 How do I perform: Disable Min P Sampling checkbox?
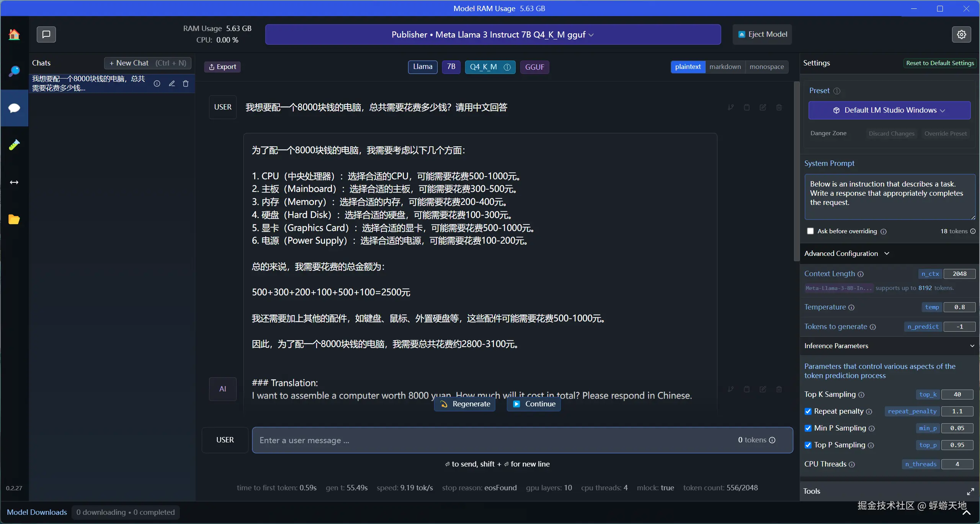tap(808, 428)
